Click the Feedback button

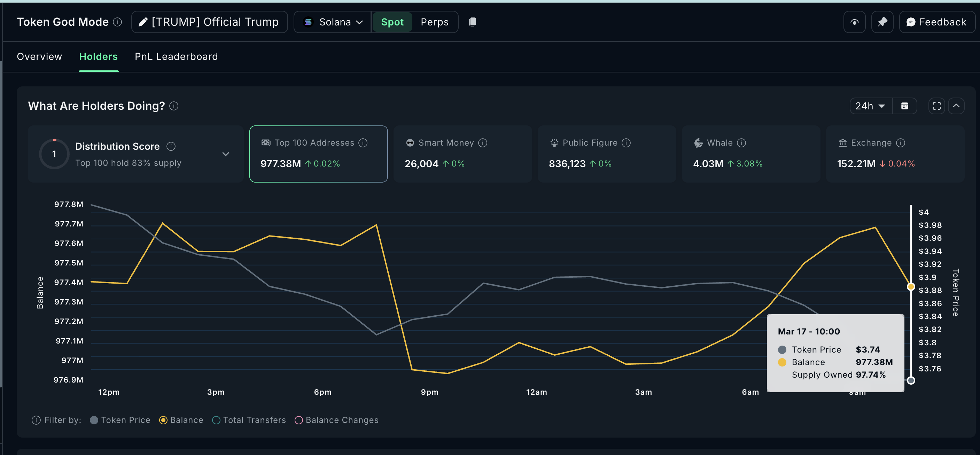[937, 22]
